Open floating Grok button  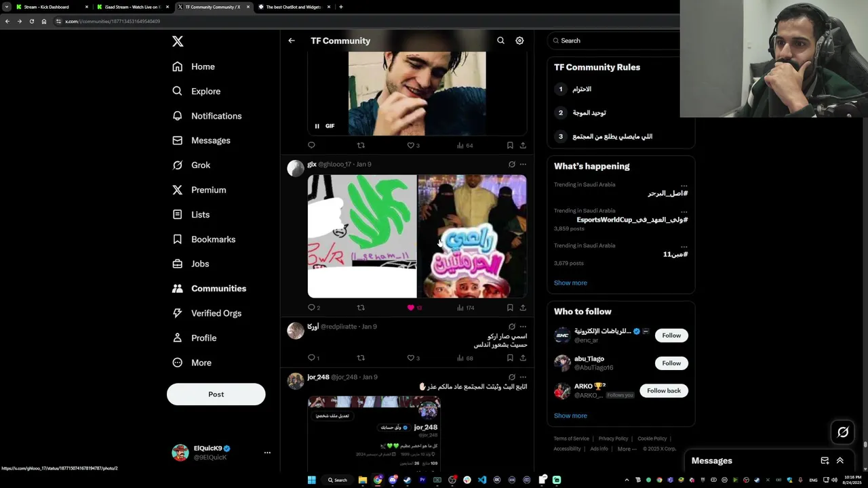[843, 432]
